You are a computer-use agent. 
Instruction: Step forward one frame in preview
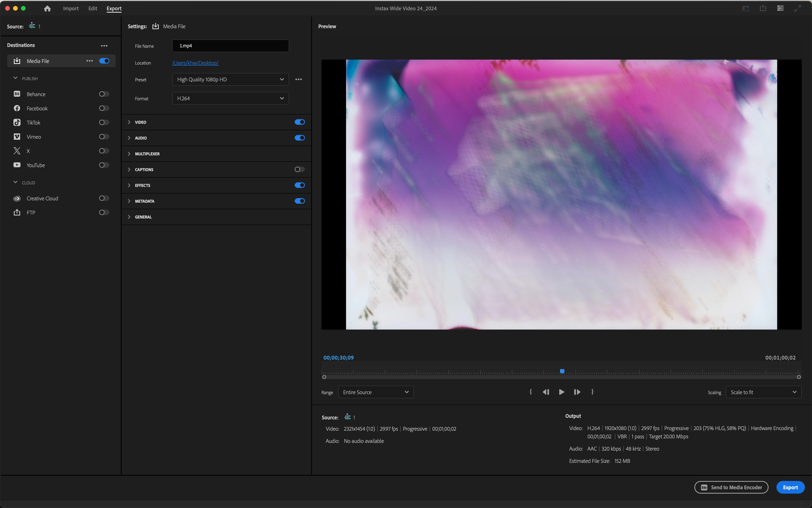pos(577,392)
